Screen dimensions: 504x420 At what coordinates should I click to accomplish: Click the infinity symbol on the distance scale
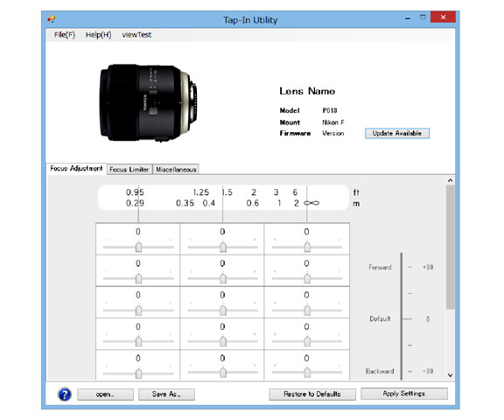311,203
